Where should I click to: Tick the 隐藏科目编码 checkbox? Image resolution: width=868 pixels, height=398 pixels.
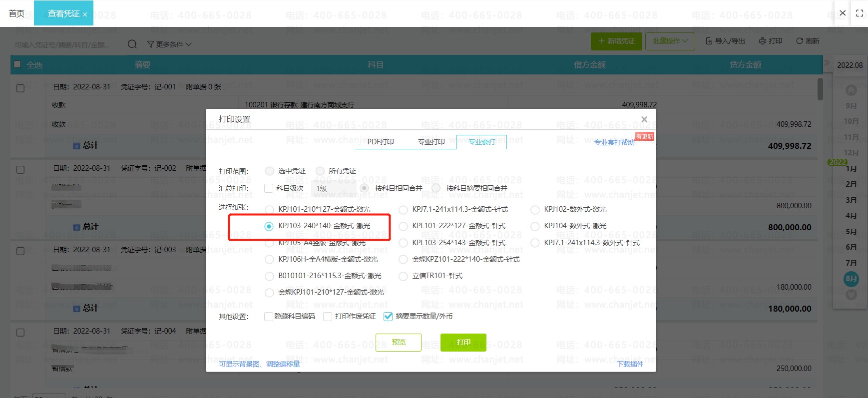click(269, 317)
